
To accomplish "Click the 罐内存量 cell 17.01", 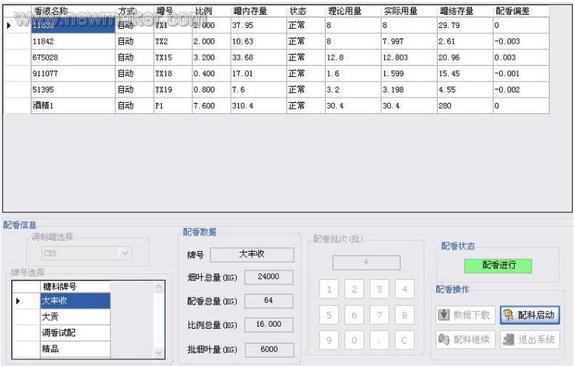I will pos(258,74).
